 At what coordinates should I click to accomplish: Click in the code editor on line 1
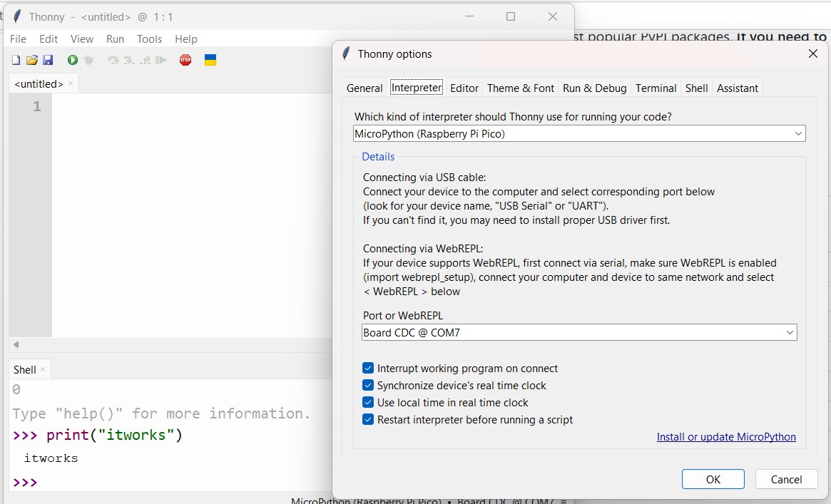click(190, 106)
